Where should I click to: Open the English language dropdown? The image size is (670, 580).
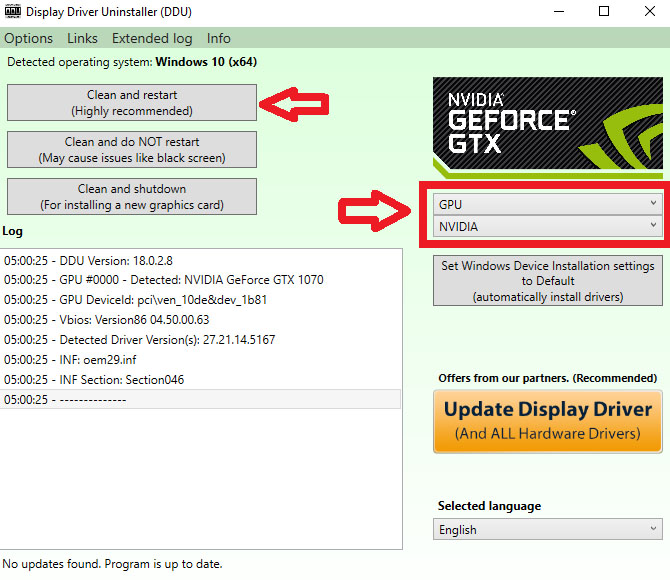[x=547, y=529]
